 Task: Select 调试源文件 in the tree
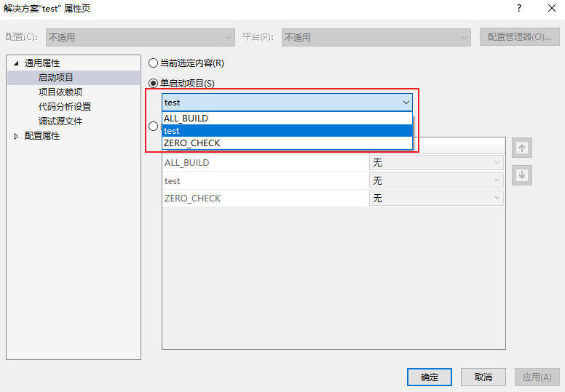coord(60,121)
